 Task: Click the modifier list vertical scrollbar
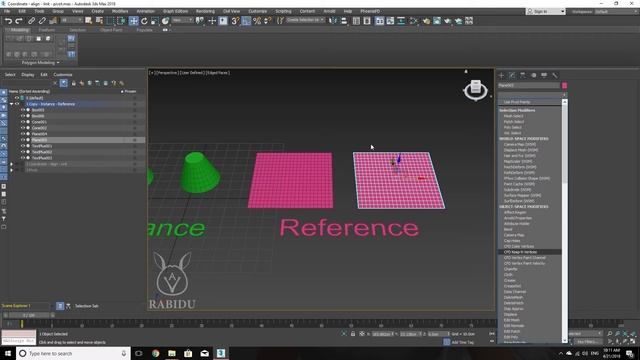click(x=565, y=221)
